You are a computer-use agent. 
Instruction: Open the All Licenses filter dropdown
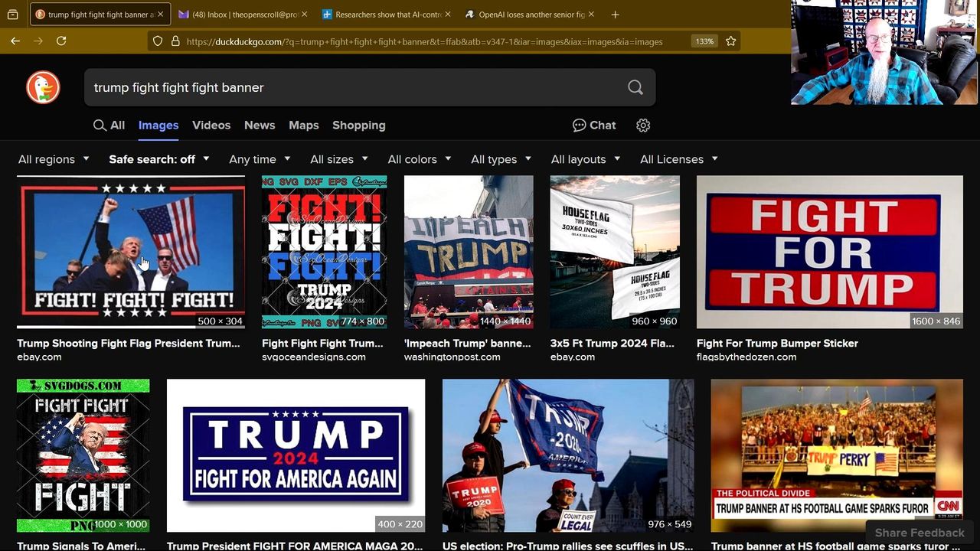[678, 159]
